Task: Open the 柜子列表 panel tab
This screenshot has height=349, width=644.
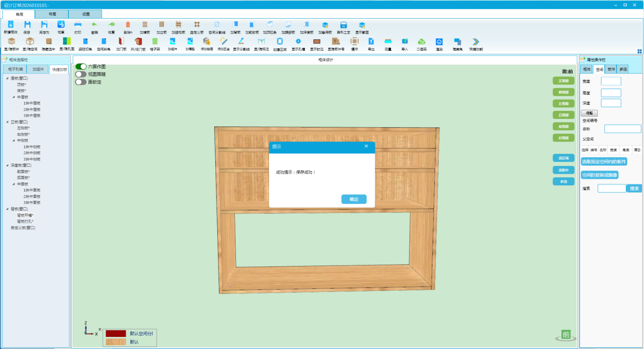Action: pyautogui.click(x=15, y=69)
